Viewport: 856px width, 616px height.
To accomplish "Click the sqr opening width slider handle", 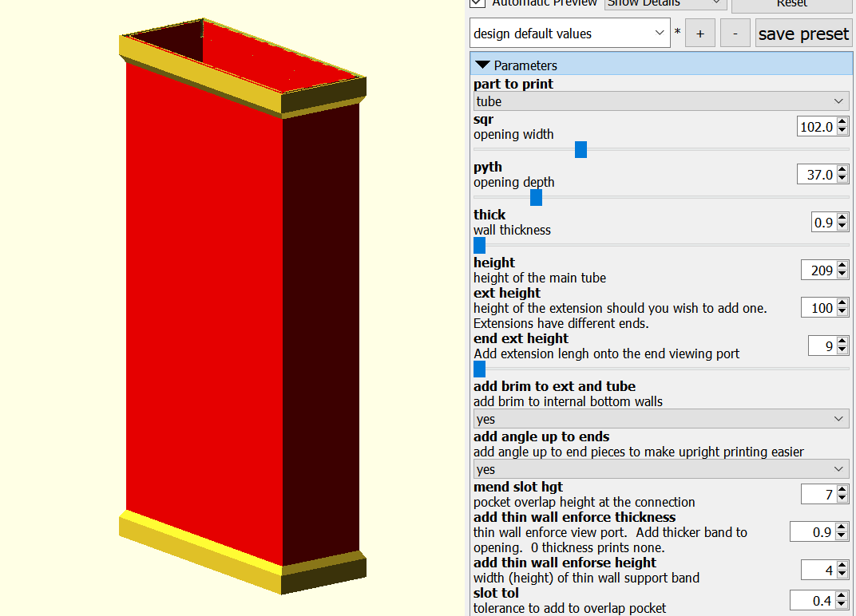I will pos(581,149).
